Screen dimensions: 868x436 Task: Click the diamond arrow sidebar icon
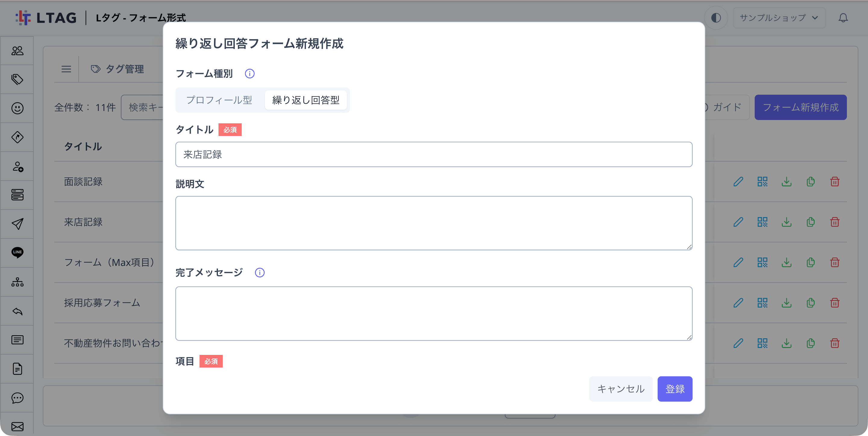17,137
